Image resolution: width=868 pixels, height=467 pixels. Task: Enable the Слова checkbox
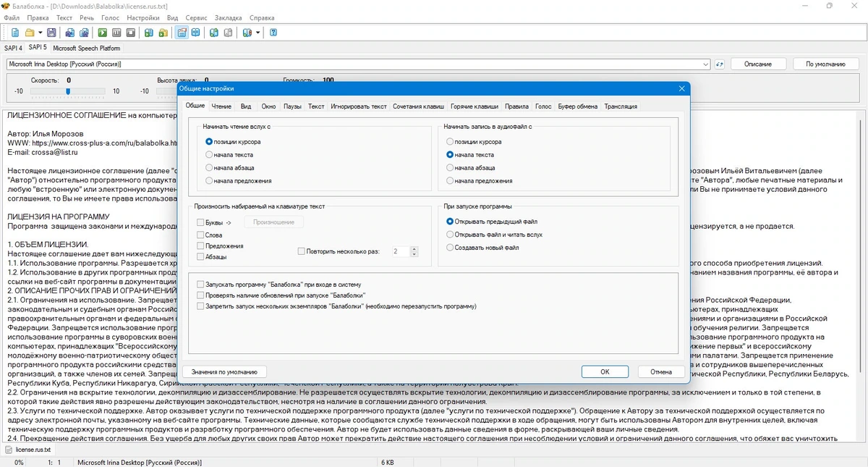tap(200, 235)
